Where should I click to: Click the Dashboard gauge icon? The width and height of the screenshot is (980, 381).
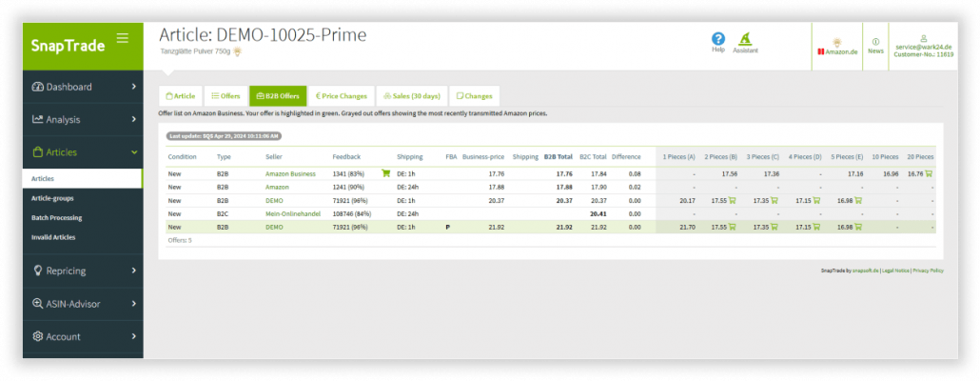[x=37, y=87]
